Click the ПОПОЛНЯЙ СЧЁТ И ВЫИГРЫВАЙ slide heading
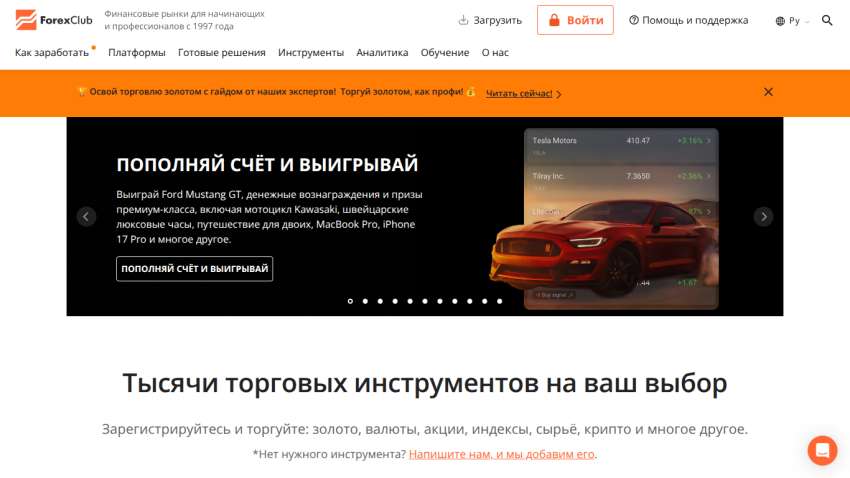Viewport: 850px width, 478px height. (x=267, y=164)
